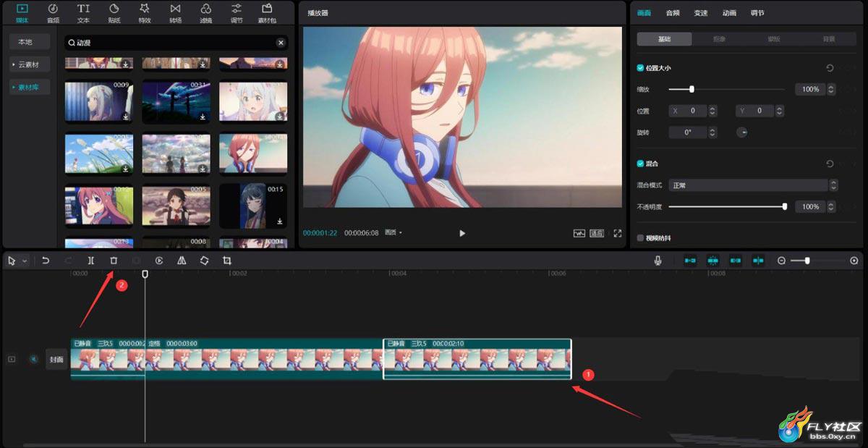
Task: Switch to the 变速 speed tab
Action: [x=701, y=13]
